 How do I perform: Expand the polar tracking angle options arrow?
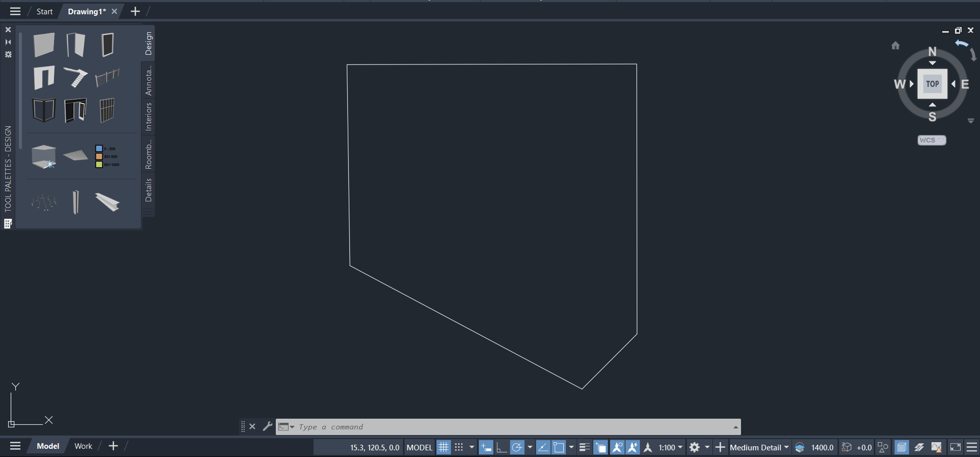coord(530,447)
